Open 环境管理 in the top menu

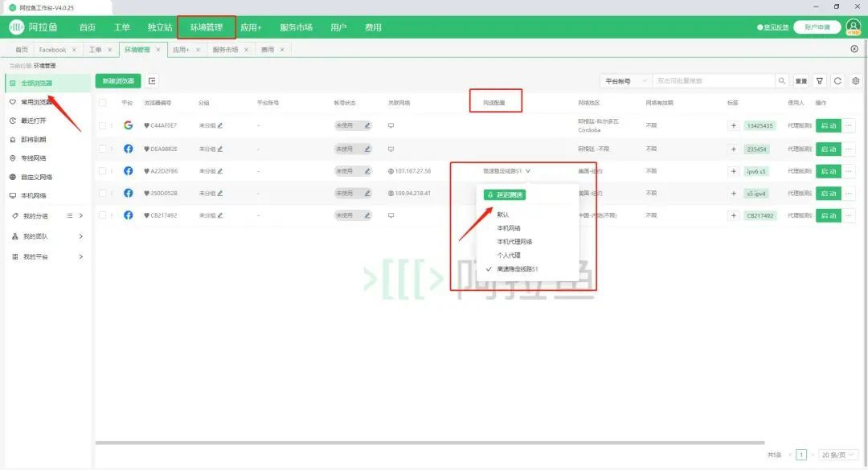207,27
